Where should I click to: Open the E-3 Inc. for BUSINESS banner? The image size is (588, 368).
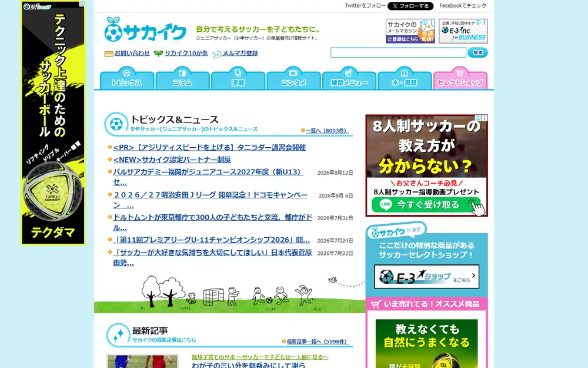(463, 31)
